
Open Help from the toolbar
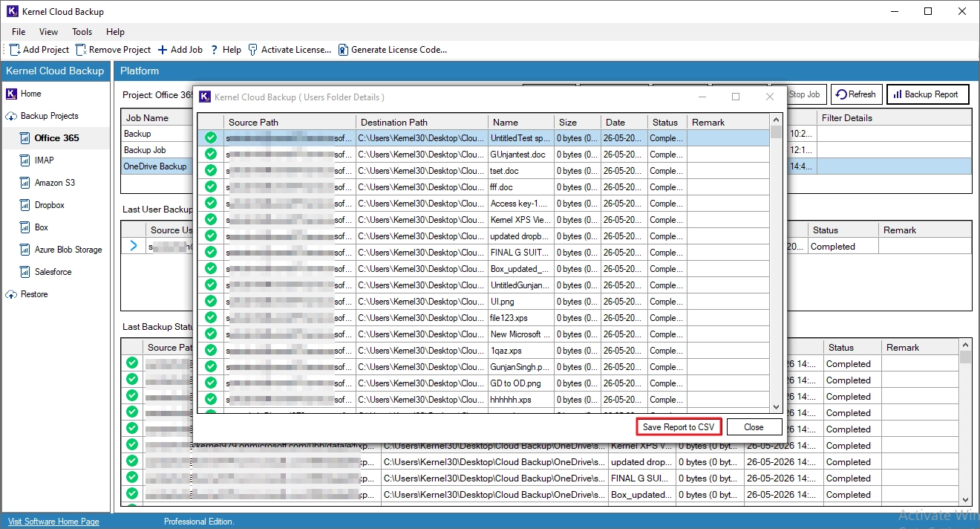tap(226, 50)
